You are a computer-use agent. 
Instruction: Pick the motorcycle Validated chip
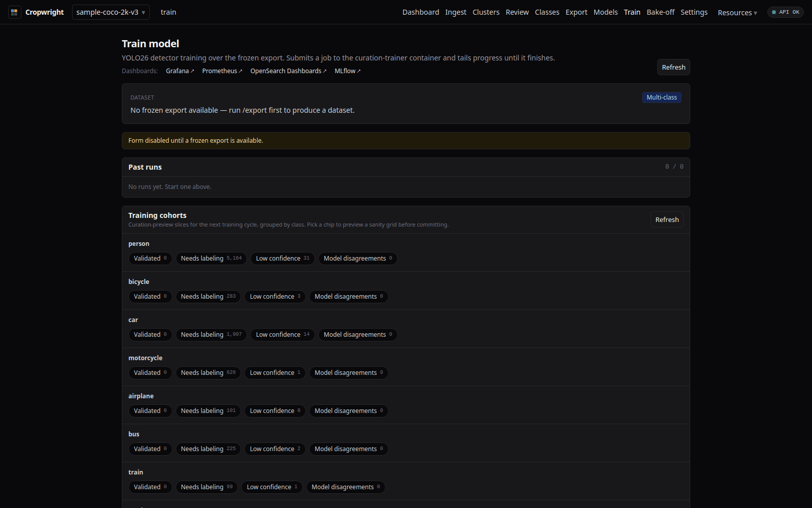click(x=150, y=373)
